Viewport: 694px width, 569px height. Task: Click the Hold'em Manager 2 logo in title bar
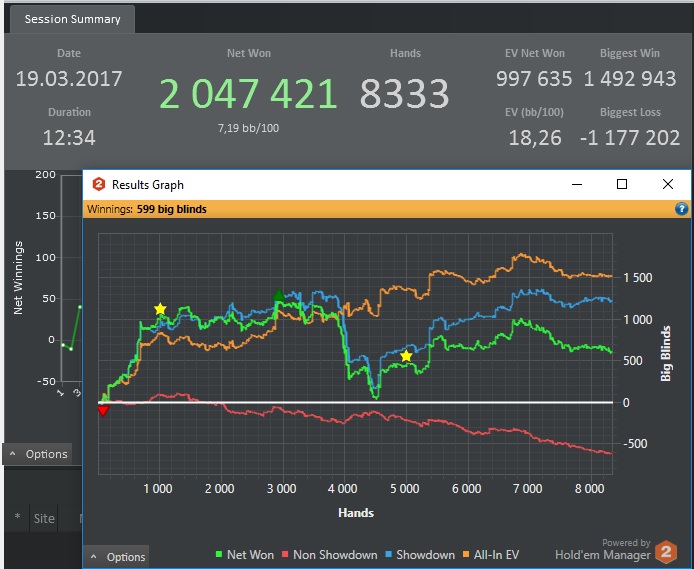[98, 184]
